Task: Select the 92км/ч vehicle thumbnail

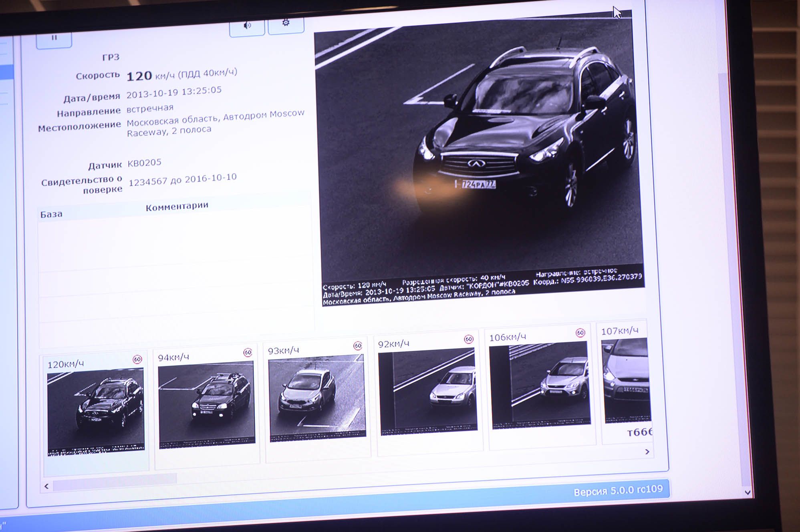Action: (x=428, y=391)
